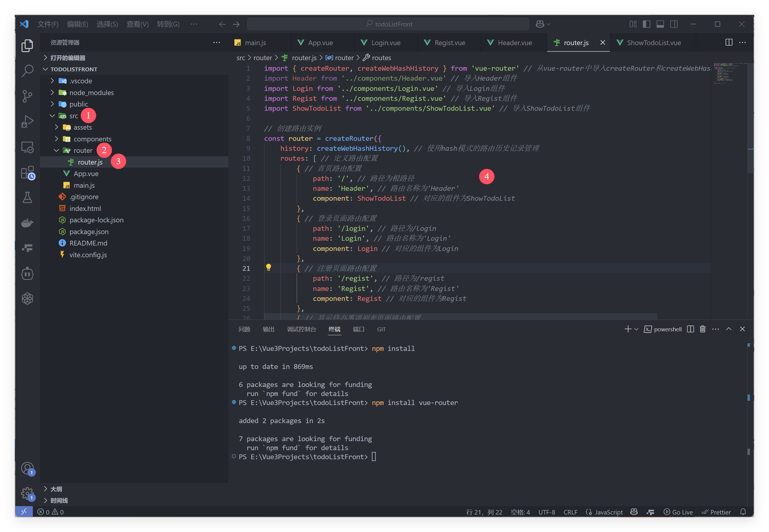Viewport: 769px width, 532px height.
Task: Go forward with the right arrow
Action: coord(236,24)
